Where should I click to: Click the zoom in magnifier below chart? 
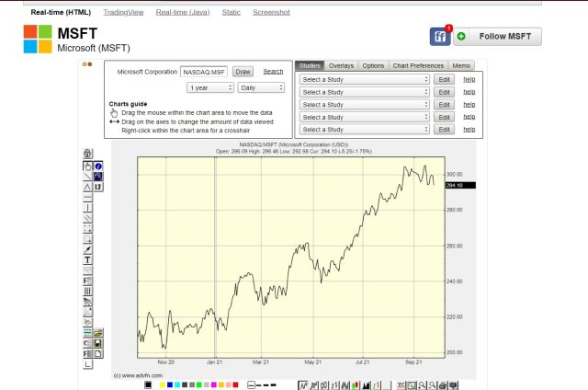tap(423, 385)
